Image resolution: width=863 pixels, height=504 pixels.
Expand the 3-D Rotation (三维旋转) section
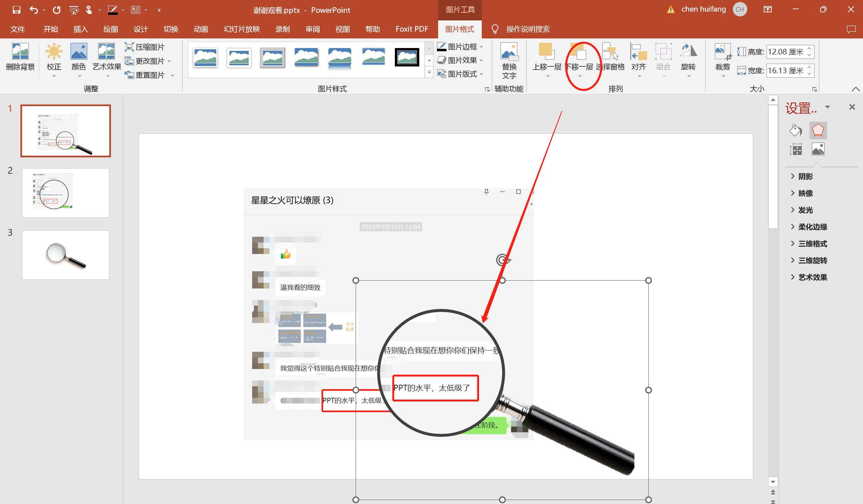(x=812, y=261)
